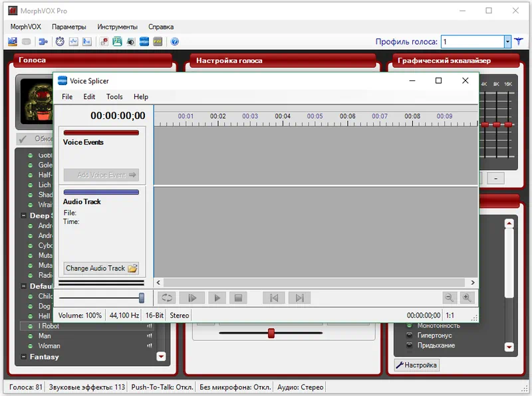Open the Edit menu in Voice Splicer
The width and height of the screenshot is (532, 396).
[x=89, y=96]
